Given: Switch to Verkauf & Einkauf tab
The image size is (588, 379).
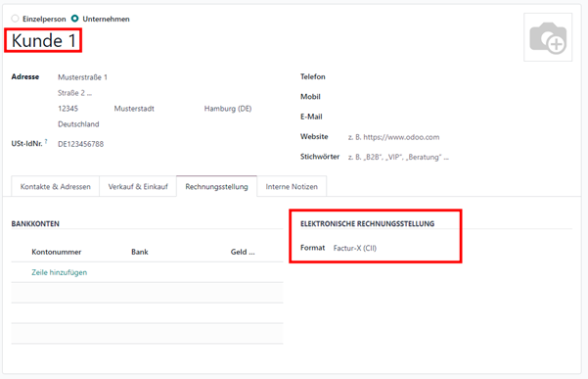Looking at the screenshot, I should (x=138, y=186).
